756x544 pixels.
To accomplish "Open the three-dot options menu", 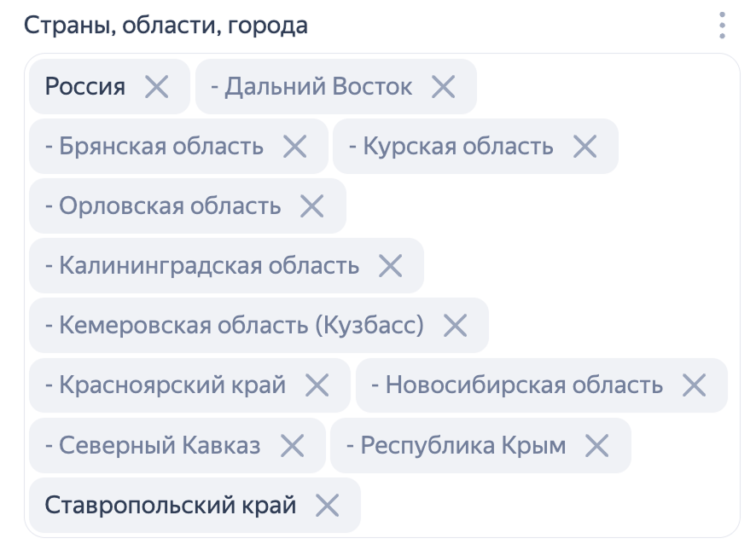I will pos(722,26).
